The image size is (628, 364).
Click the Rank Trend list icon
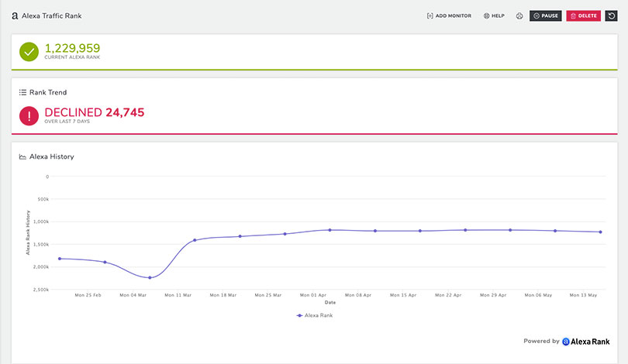click(22, 92)
